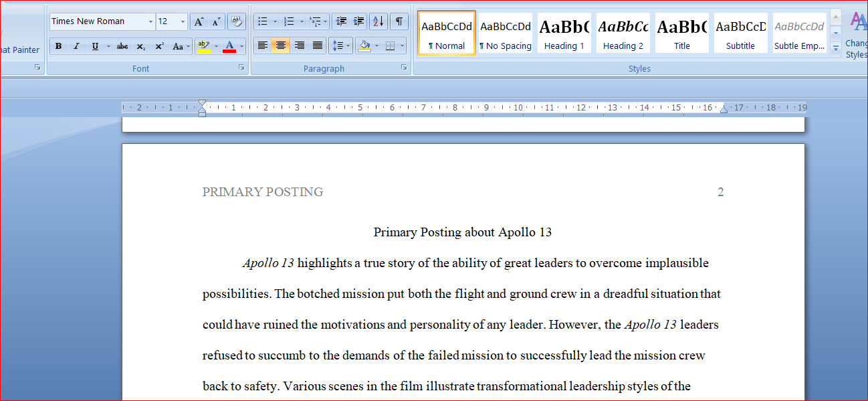Click the first line indent ruler marker
This screenshot has width=868, height=401.
[x=202, y=104]
